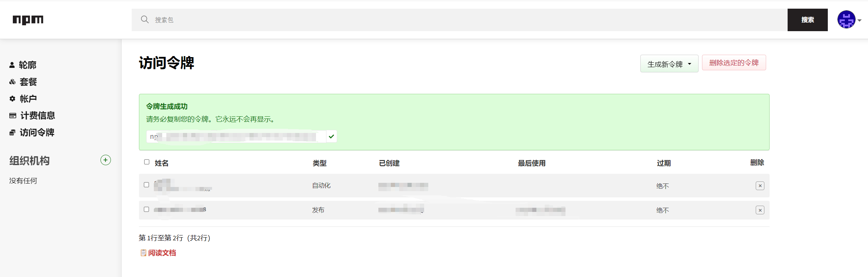Open 轮廓 in the sidebar
The width and height of the screenshot is (868, 277).
point(27,65)
